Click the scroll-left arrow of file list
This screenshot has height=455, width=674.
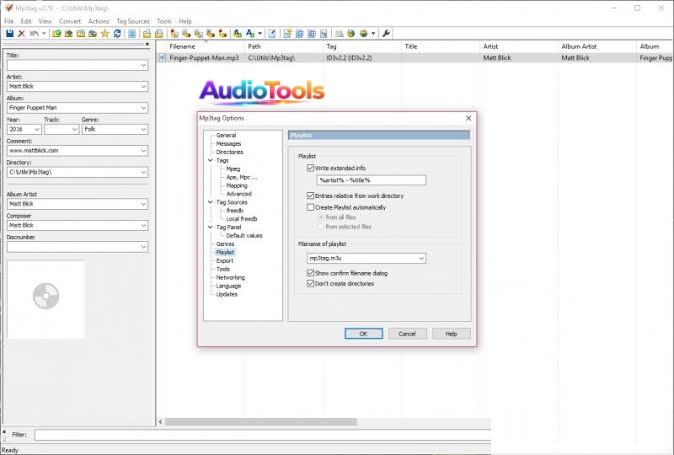tap(160, 422)
